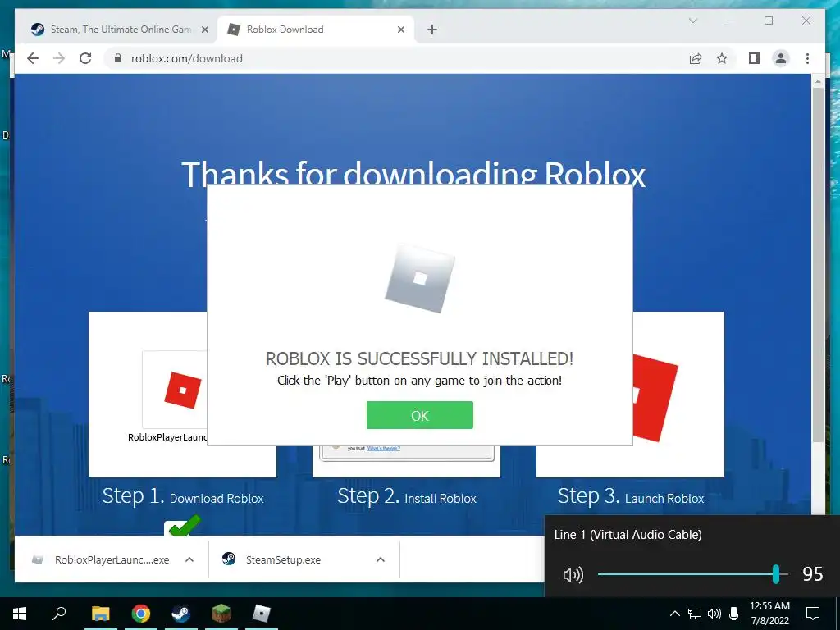
Task: Mute Line 1 speaker in volume popup
Action: coord(573,575)
